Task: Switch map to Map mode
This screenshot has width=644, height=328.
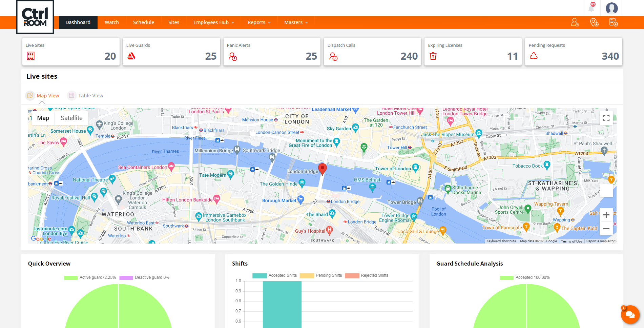Action: pyautogui.click(x=43, y=118)
